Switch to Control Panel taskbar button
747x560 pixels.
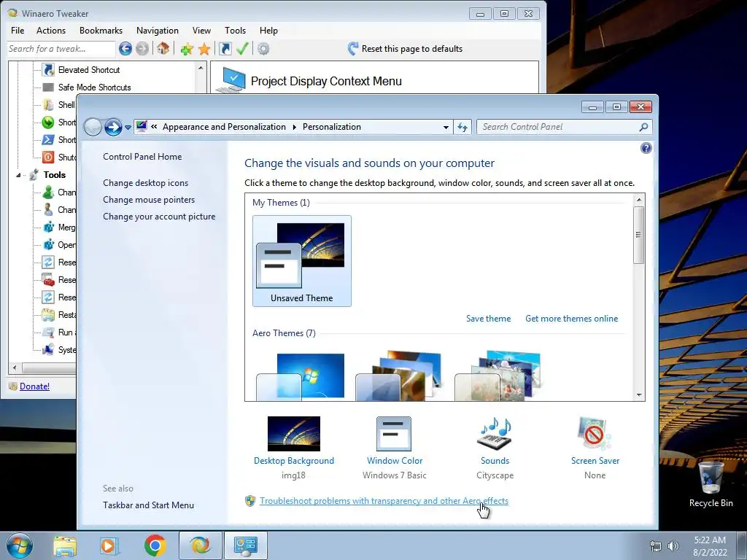tap(245, 545)
